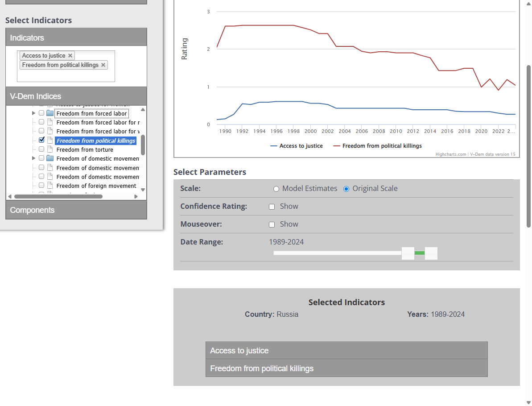Screen dimensions: 532x406
Task: Select the Freedom from torture tree item
Action: [x=85, y=150]
